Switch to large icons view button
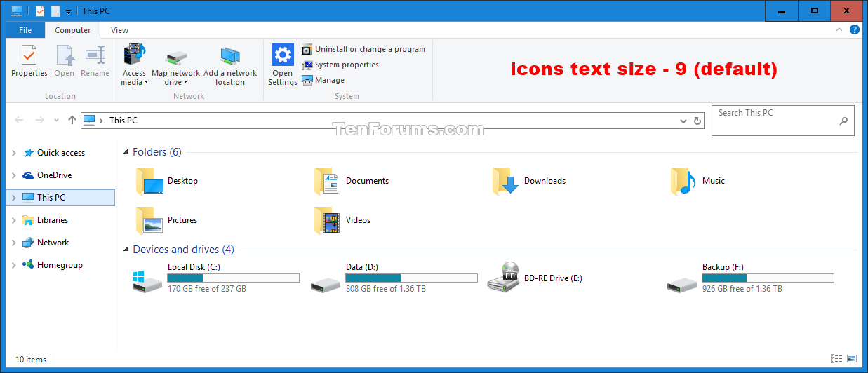868x373 pixels. tap(852, 359)
